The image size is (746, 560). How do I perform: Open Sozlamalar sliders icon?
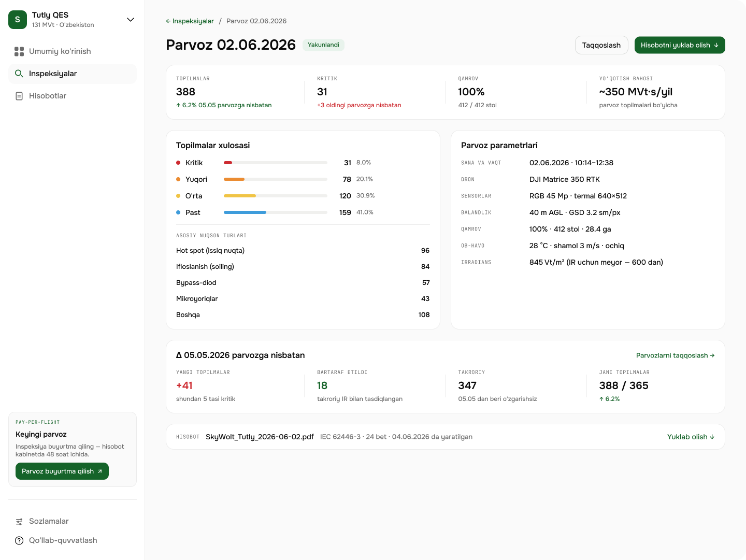point(19,522)
